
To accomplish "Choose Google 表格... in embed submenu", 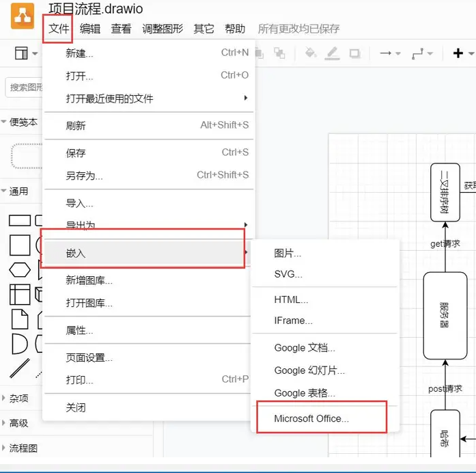I will 325,393.
